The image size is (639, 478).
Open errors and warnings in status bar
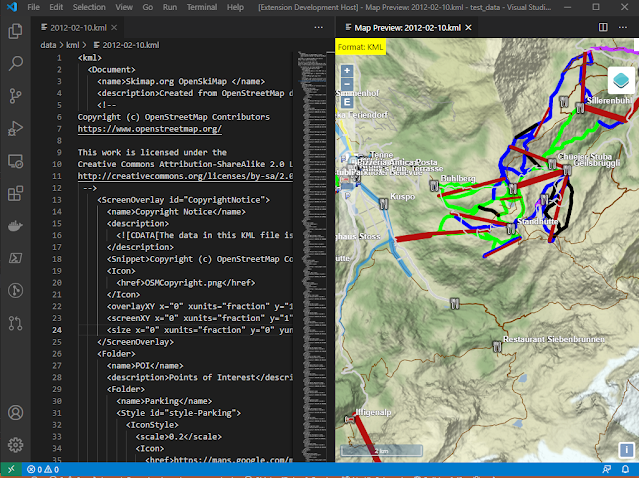(43, 469)
